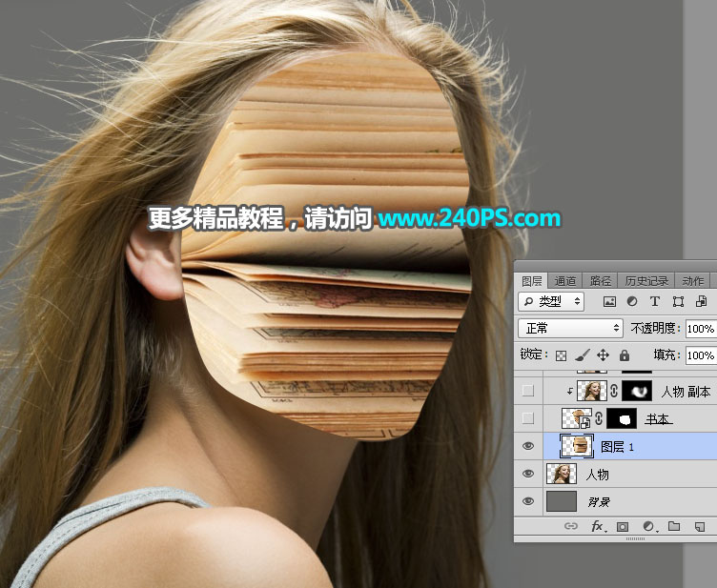Select the 书本 layer mask thumbnail
This screenshot has height=588, width=717.
tap(622, 418)
